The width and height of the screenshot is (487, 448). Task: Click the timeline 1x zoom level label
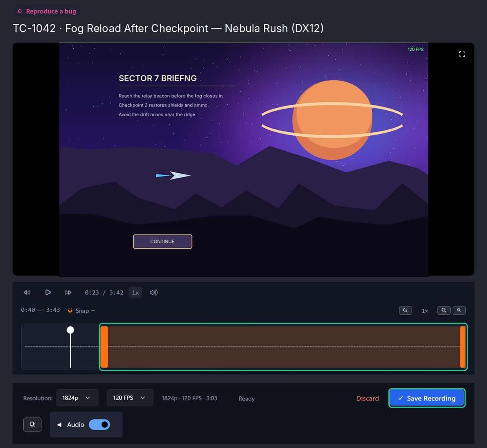coord(425,311)
